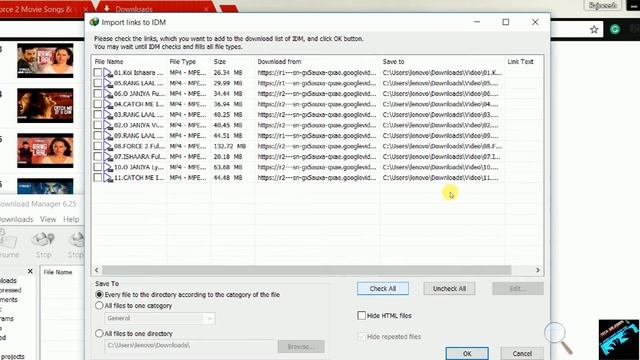Tick the checkbox for 03.RANG LAAL file
This screenshot has width=640, height=360.
(98, 115)
